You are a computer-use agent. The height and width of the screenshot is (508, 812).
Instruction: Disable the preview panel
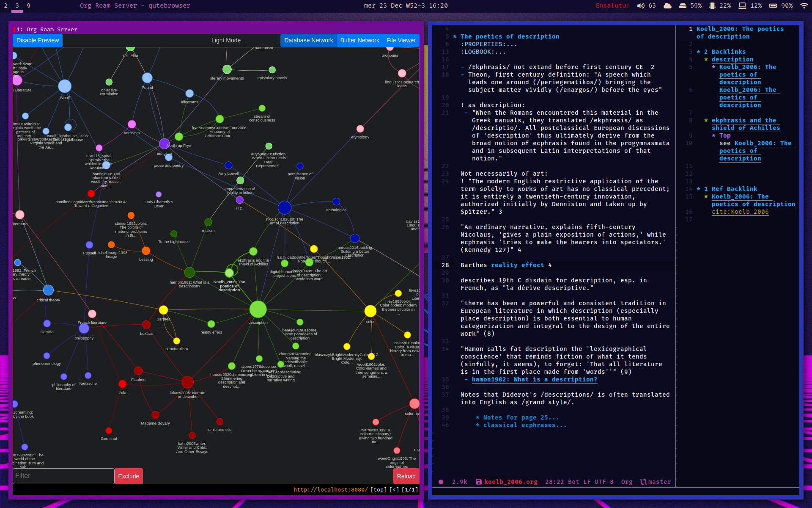(x=37, y=40)
